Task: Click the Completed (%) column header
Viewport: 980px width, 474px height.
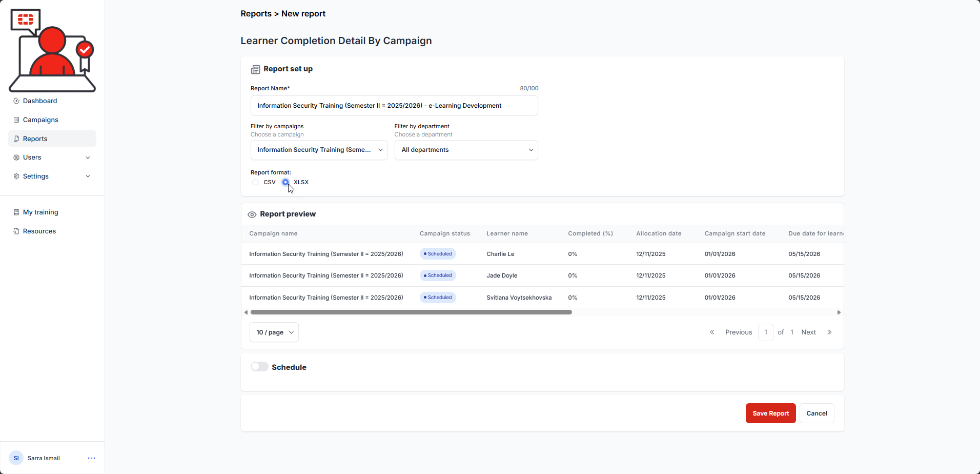Action: [x=590, y=233]
